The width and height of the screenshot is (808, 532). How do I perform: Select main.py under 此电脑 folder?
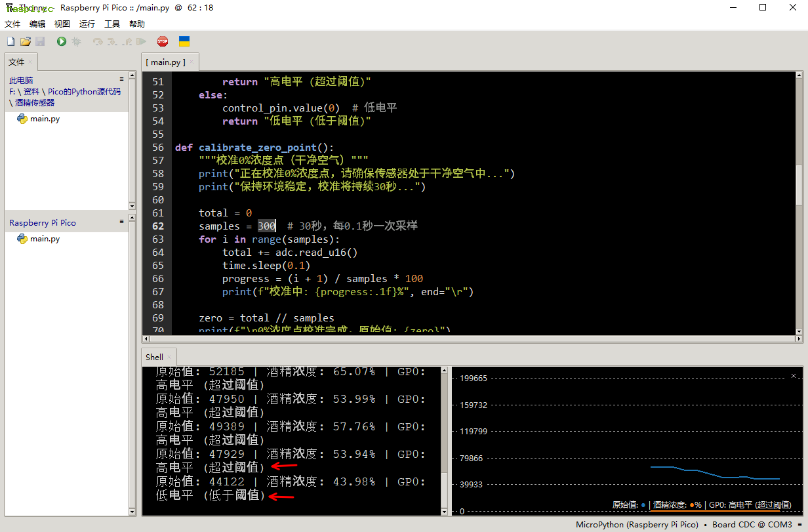point(45,119)
